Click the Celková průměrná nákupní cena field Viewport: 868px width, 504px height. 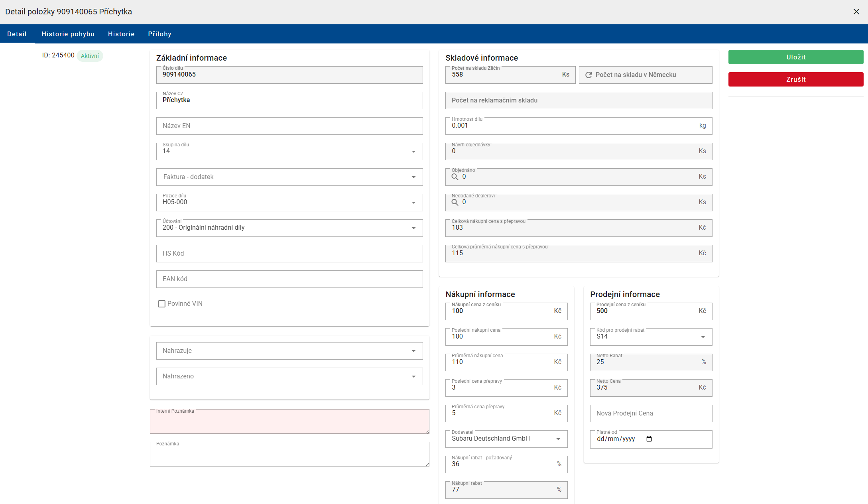point(579,254)
